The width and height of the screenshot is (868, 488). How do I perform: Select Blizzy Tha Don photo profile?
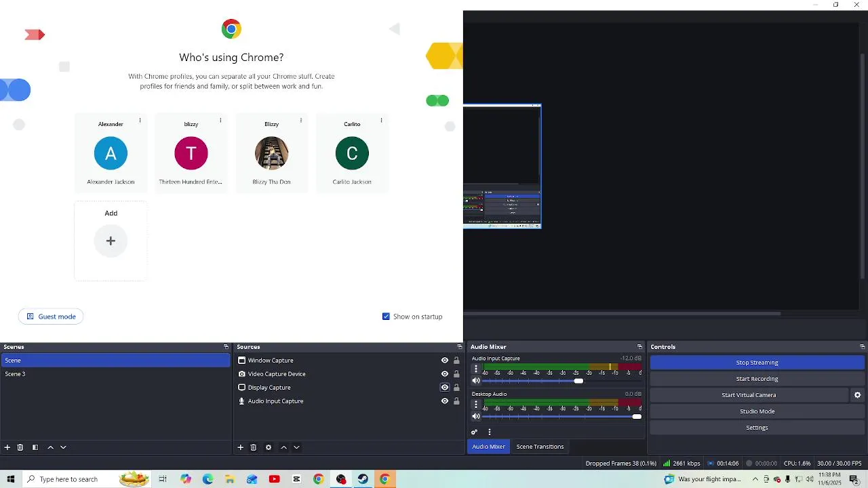[271, 153]
